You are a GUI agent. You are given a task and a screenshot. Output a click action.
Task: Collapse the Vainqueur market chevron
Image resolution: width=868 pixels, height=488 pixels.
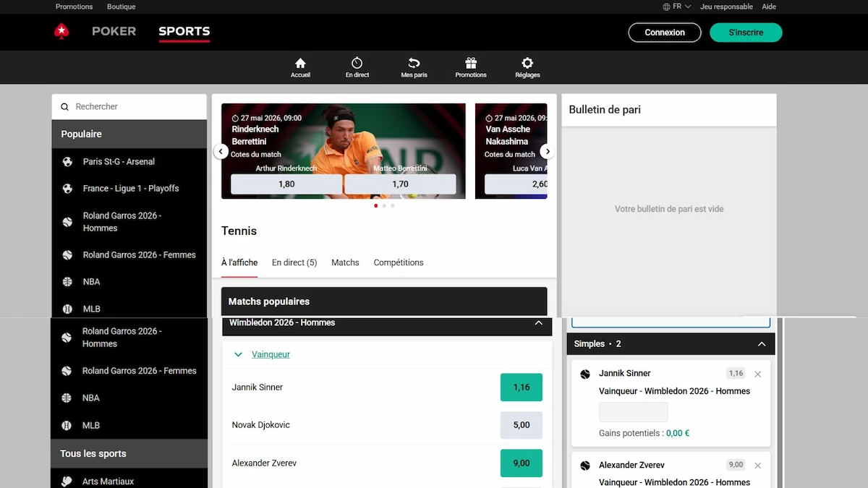(x=238, y=355)
